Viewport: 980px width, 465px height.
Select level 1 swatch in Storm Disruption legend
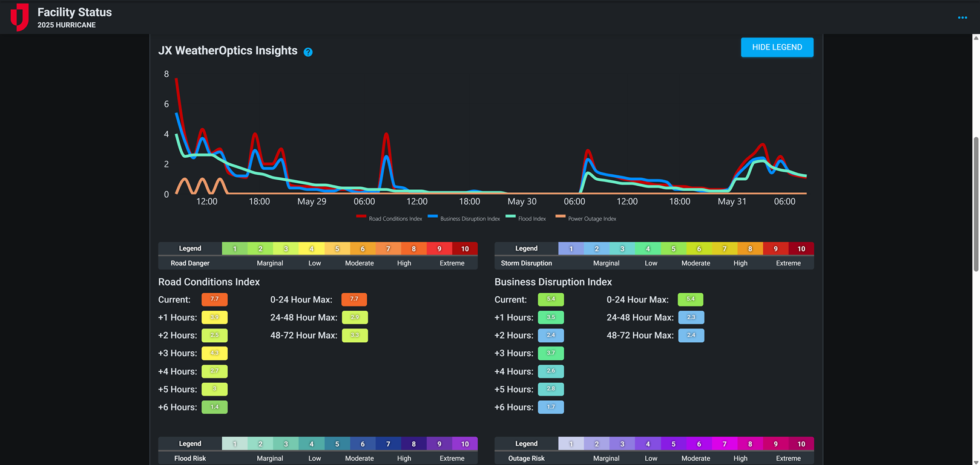click(x=571, y=249)
